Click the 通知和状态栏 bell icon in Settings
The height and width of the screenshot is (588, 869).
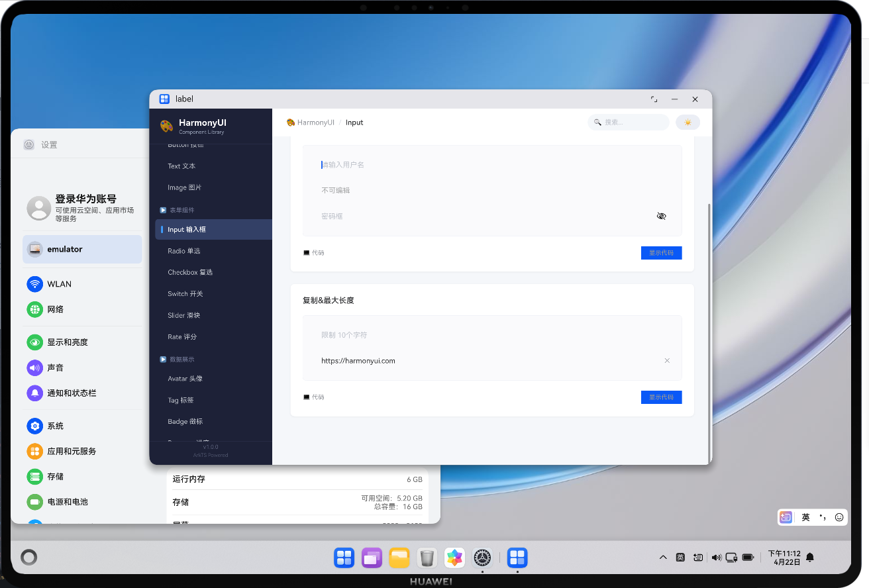(x=34, y=393)
